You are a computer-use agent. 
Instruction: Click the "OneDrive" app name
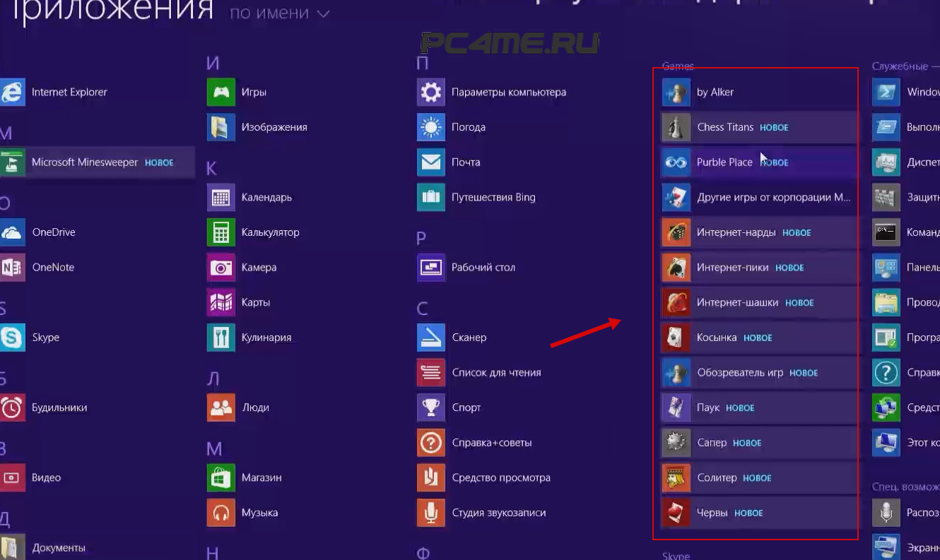[54, 232]
